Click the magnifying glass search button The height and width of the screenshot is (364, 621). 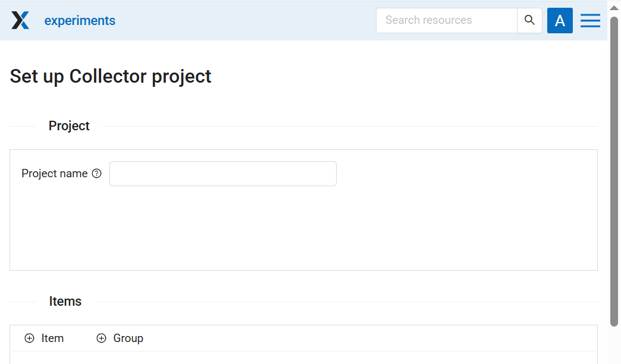click(x=529, y=20)
